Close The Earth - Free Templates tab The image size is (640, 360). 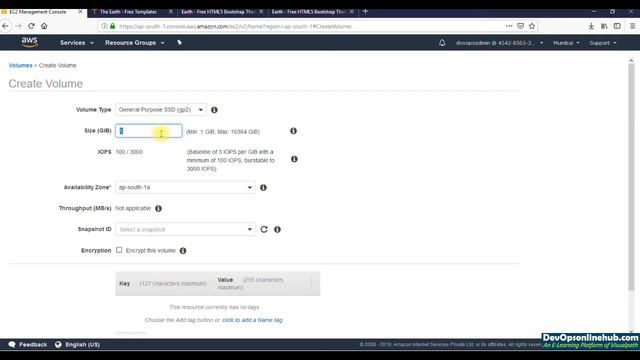point(171,12)
